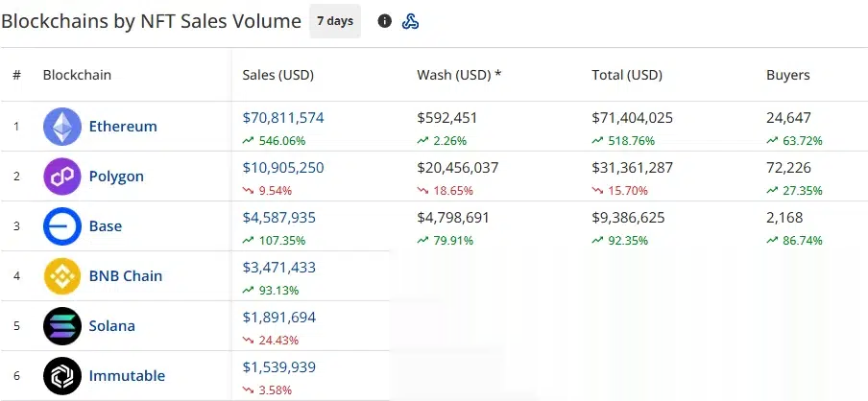Sort by Buyers column header

787,75
